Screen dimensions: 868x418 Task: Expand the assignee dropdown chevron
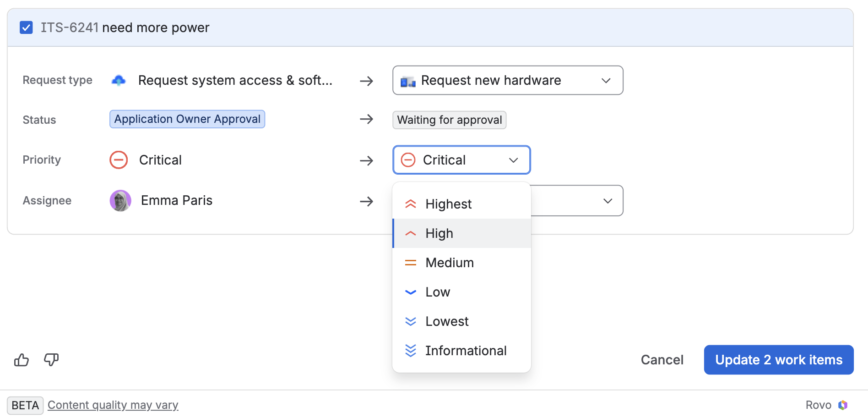608,201
